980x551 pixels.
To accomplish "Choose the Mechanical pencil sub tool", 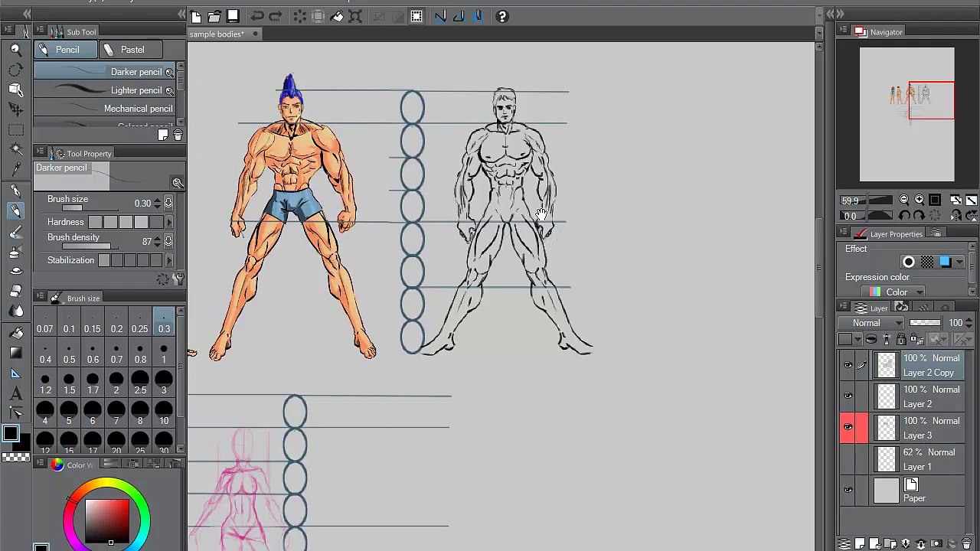I will pyautogui.click(x=104, y=109).
